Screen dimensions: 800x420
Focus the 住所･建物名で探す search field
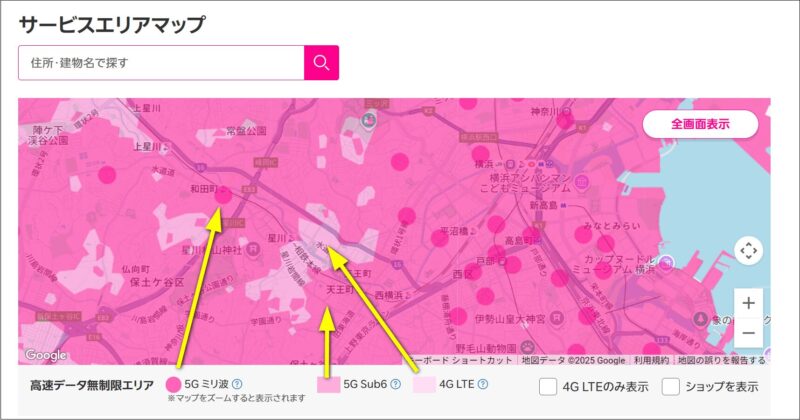[x=161, y=63]
